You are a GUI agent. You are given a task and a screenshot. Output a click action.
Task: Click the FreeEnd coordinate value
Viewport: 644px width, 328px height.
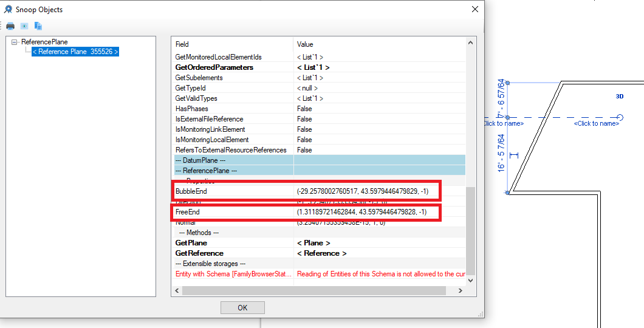click(362, 212)
